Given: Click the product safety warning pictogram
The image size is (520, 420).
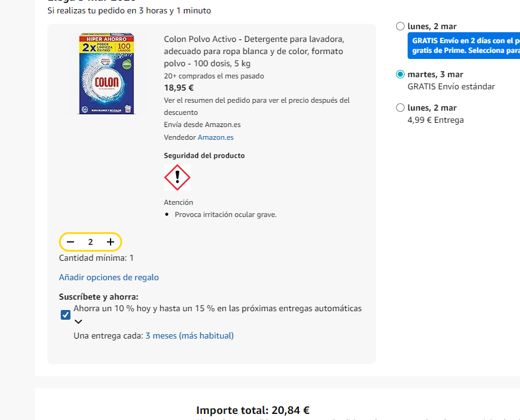Looking at the screenshot, I should click(177, 177).
